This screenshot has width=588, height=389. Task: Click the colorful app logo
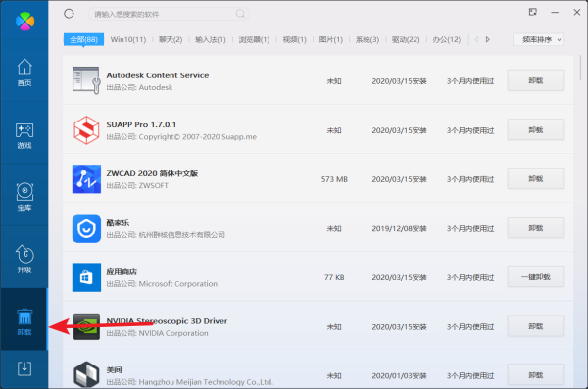24,21
